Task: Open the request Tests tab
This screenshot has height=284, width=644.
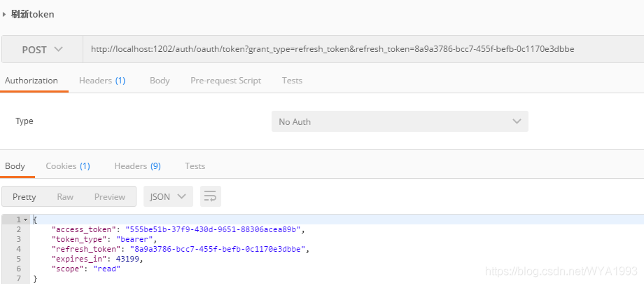Action: [x=292, y=81]
